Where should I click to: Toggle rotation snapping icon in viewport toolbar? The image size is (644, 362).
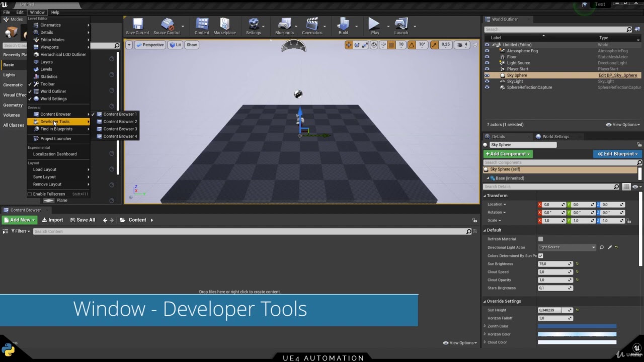(412, 45)
